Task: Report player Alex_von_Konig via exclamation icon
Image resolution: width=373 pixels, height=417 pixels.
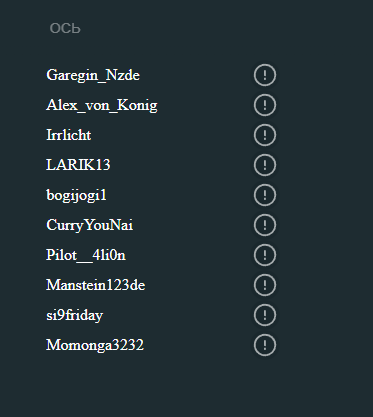Action: [x=265, y=105]
